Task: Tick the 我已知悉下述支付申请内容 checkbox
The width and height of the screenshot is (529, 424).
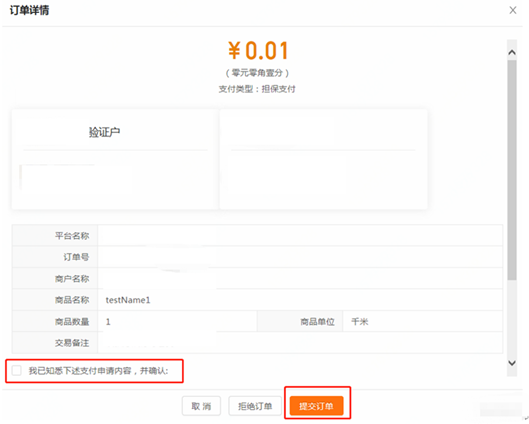Action: pos(17,370)
